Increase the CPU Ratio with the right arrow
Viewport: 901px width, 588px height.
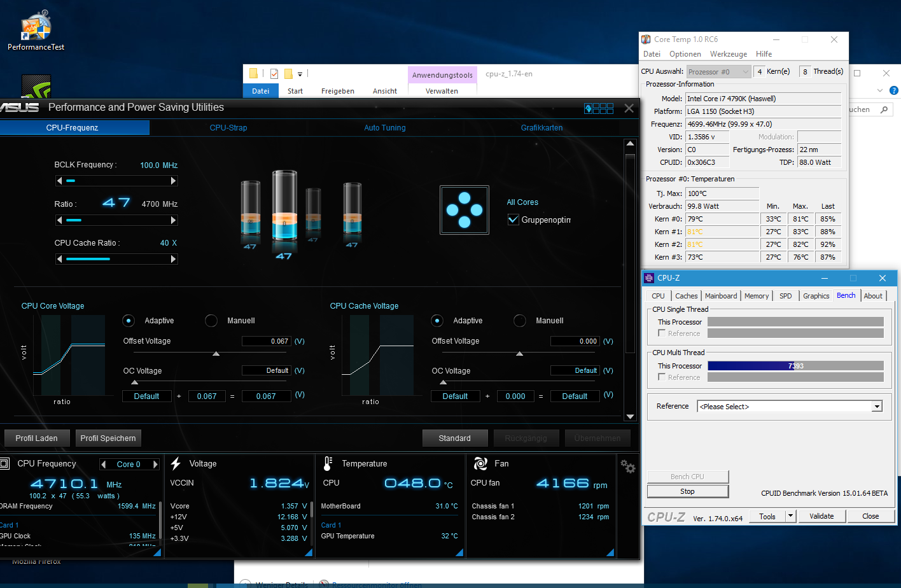pos(173,220)
